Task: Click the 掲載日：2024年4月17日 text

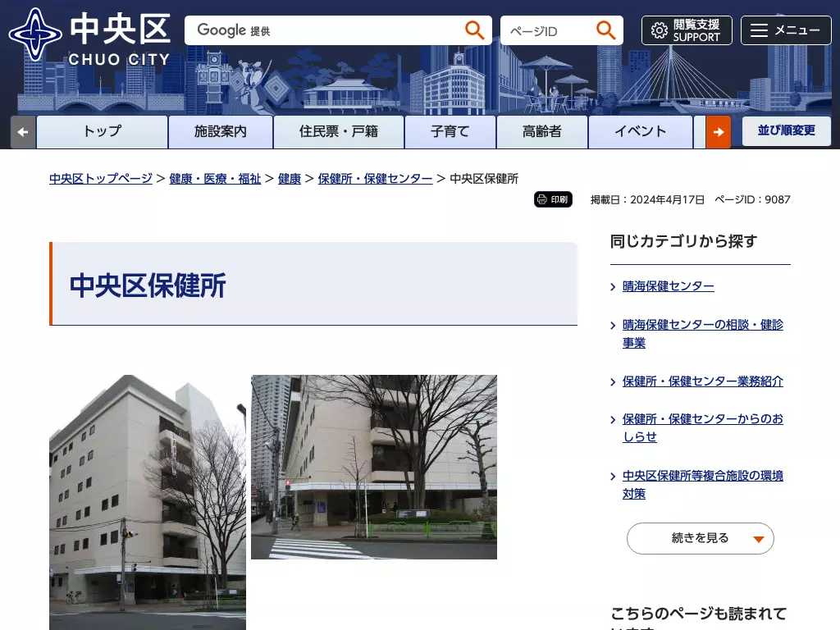Action: 647,200
